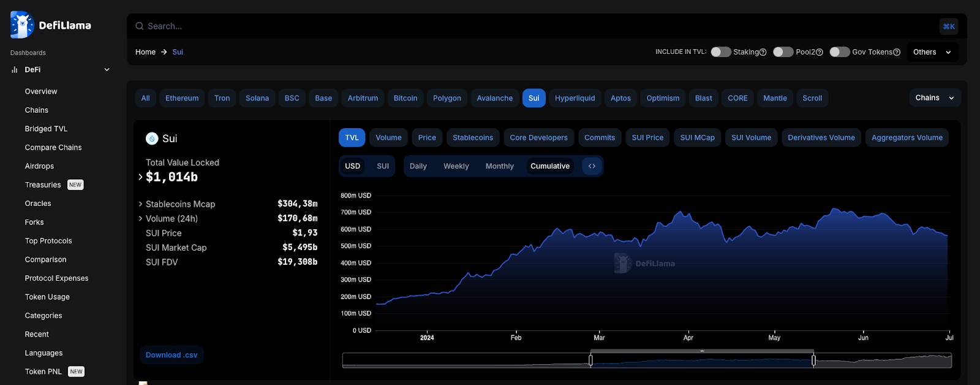Go to Home breadcrumb link
Viewport: 980px width, 385px height.
click(145, 52)
